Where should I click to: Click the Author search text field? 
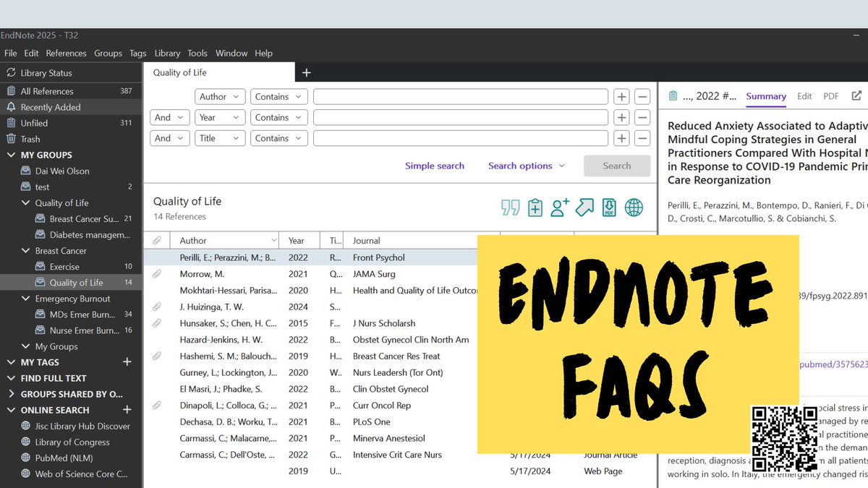[x=461, y=97]
